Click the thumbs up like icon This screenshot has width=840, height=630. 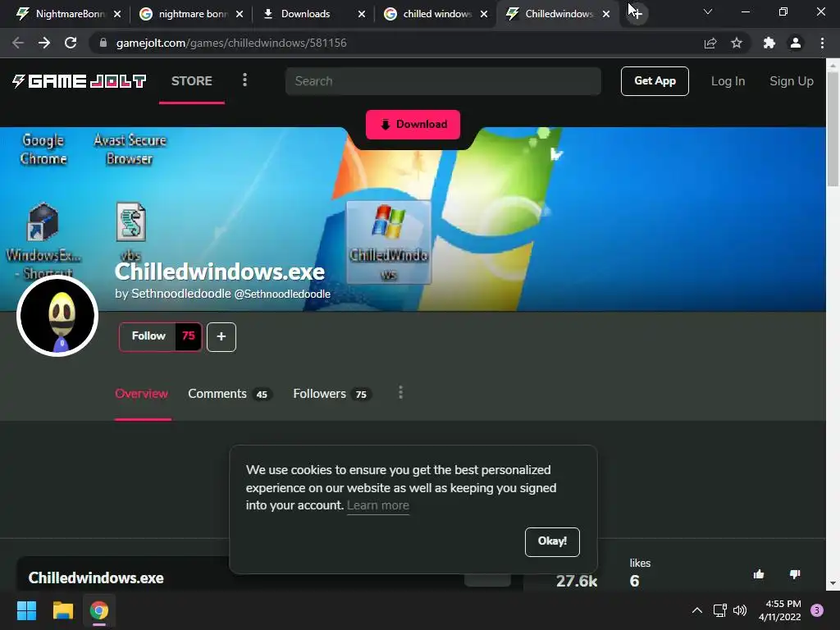tap(759, 575)
